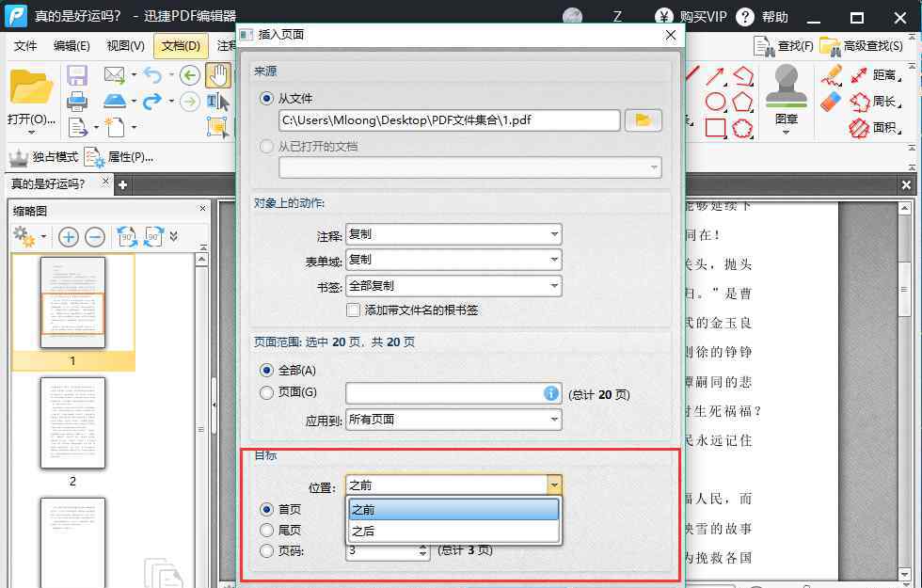
Task: Enable 添加带文件名的根书签 checkbox
Action: 354,310
